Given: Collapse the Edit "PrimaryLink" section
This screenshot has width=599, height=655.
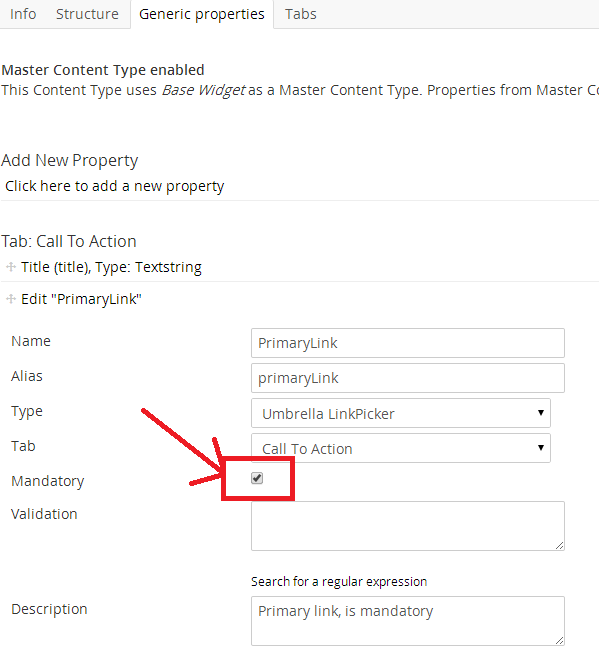Looking at the screenshot, I should (x=81, y=299).
